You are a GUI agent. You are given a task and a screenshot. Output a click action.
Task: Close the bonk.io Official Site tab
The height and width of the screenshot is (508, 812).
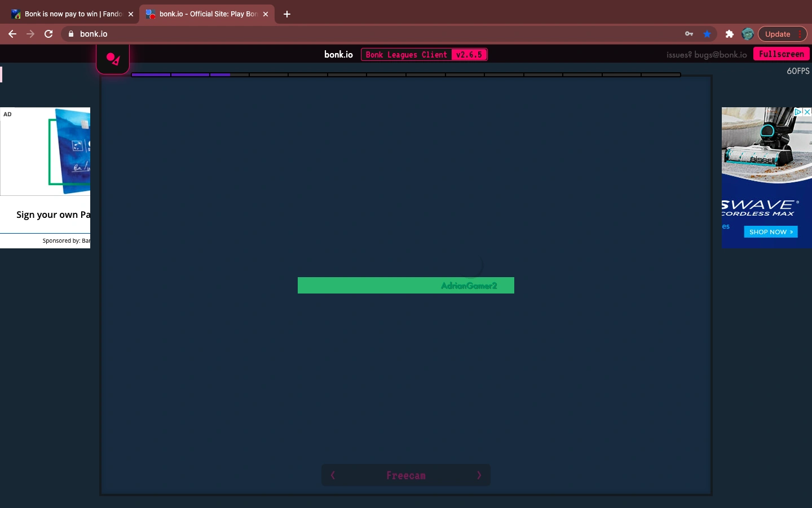pos(266,14)
